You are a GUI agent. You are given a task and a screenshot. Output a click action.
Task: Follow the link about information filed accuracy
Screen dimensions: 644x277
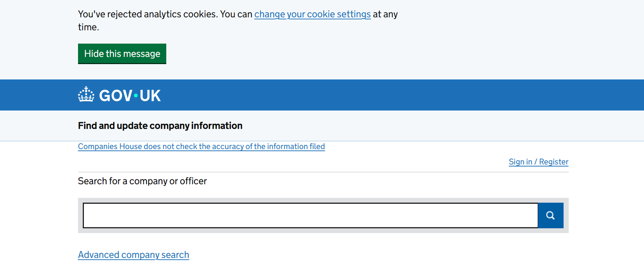click(x=201, y=146)
